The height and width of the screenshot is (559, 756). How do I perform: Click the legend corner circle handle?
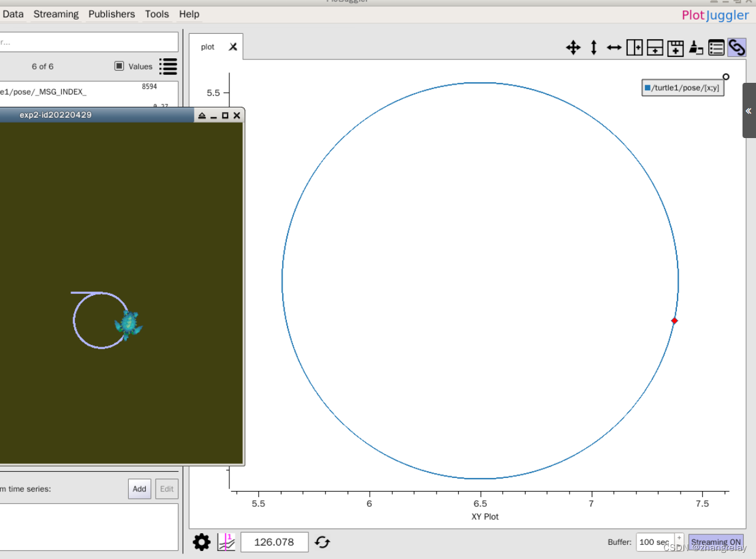[x=726, y=77]
